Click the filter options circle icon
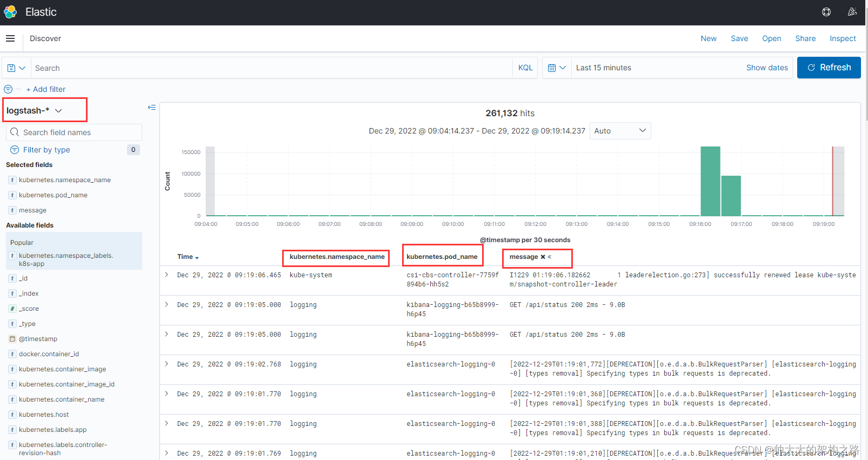The width and height of the screenshot is (868, 460). [x=8, y=89]
